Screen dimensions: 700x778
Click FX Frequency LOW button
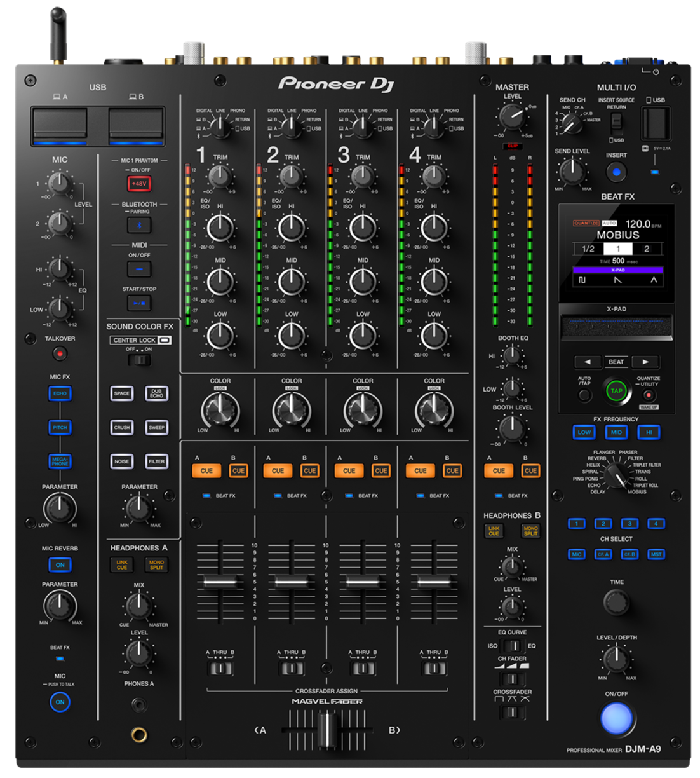click(x=584, y=432)
